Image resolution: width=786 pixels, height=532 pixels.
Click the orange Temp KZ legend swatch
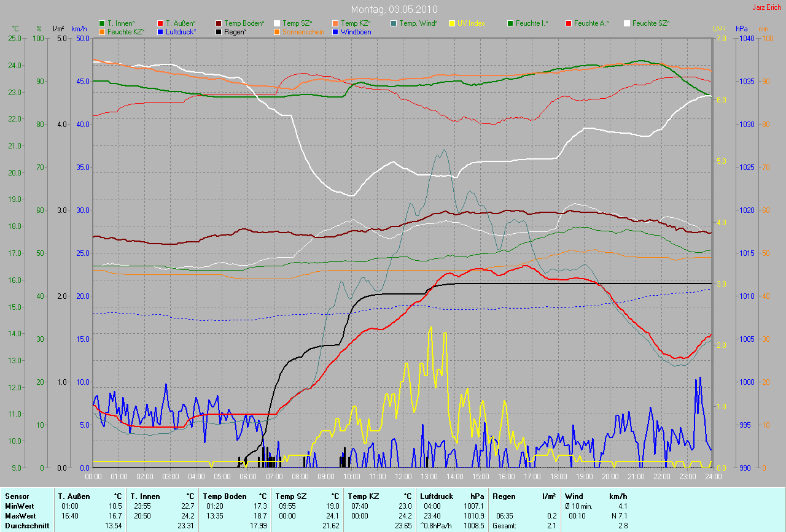tap(335, 23)
